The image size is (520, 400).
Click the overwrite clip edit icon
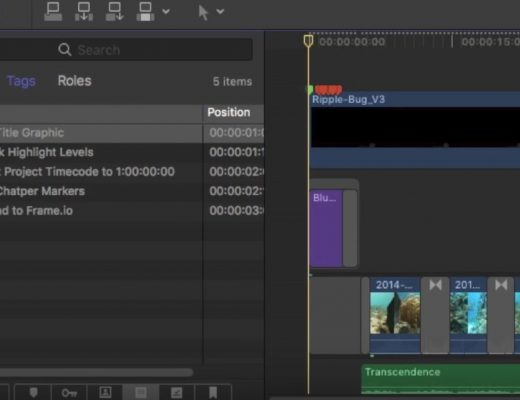click(x=145, y=12)
